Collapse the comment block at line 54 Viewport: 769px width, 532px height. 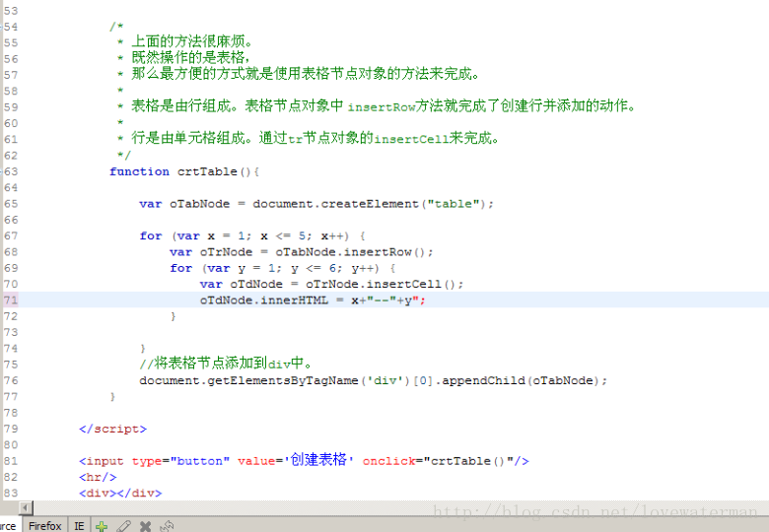coord(1,27)
